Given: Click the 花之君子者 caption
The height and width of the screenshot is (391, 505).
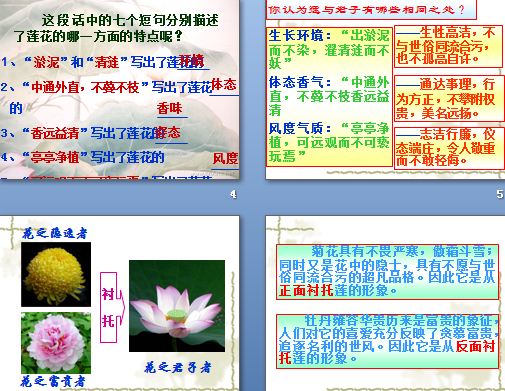Looking at the screenshot, I should pos(178,367).
